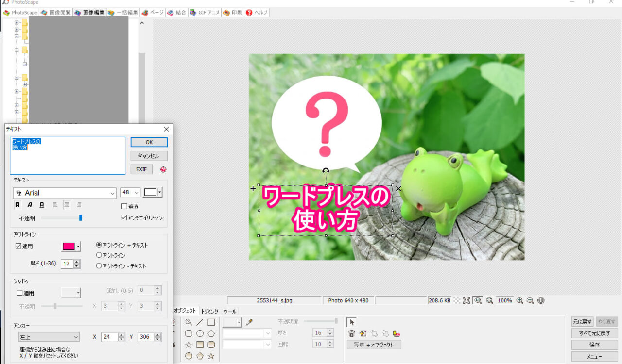622x364 pixels.
Task: Select the plain アウトライン radio option
Action: [x=99, y=255]
